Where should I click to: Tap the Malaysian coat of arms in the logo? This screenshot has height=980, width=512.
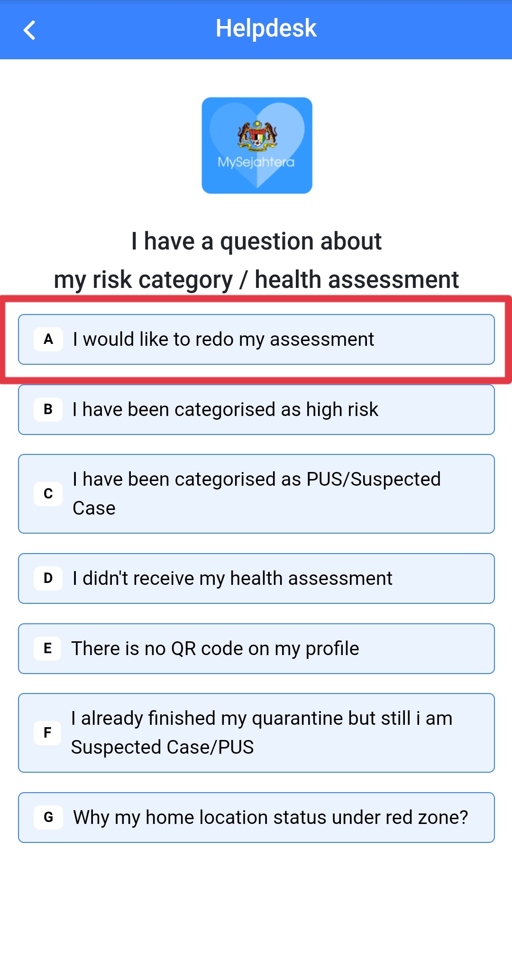[257, 135]
